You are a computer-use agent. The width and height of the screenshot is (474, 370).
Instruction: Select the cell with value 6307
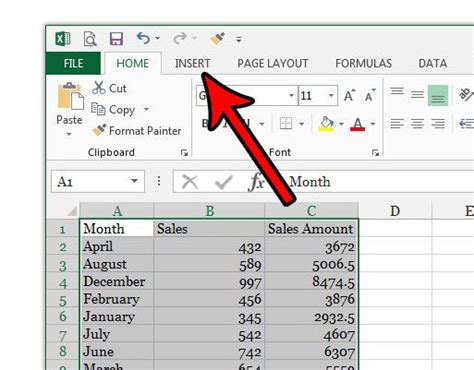(311, 352)
